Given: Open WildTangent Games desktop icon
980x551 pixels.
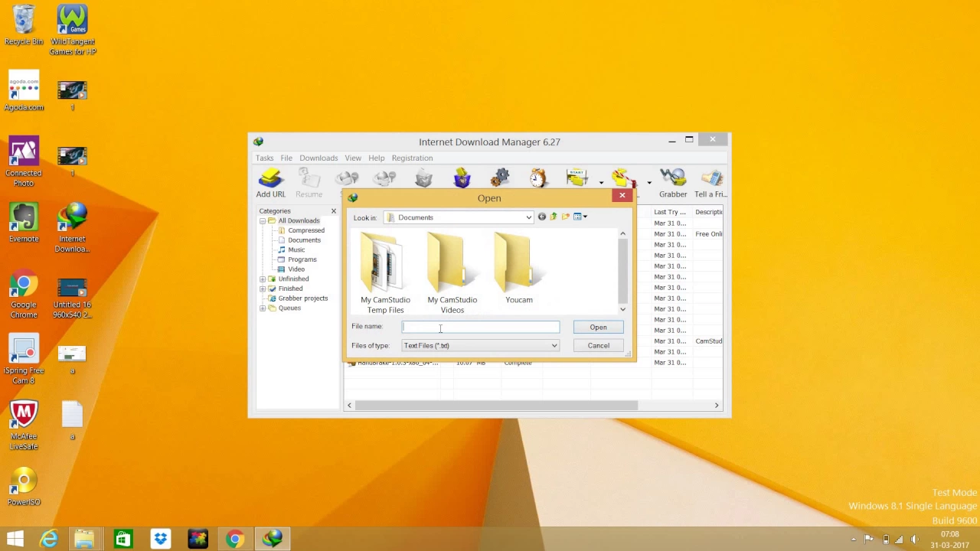Looking at the screenshot, I should (72, 31).
